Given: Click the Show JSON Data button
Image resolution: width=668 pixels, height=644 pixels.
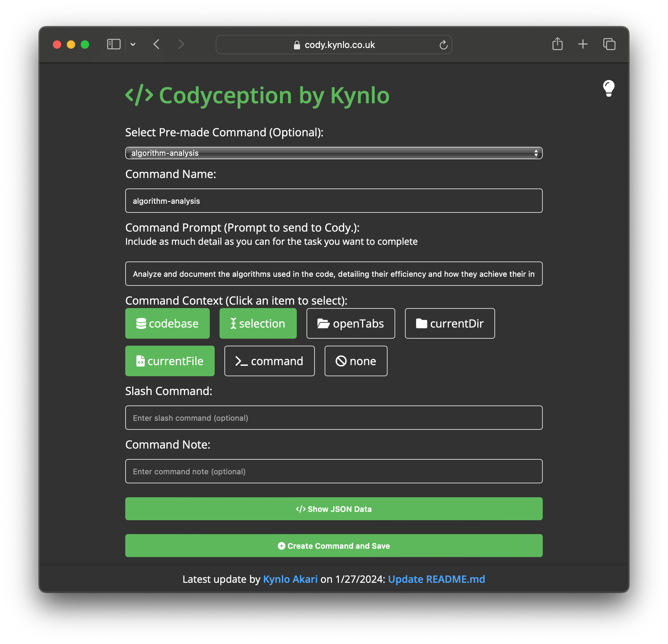Looking at the screenshot, I should pos(334,509).
